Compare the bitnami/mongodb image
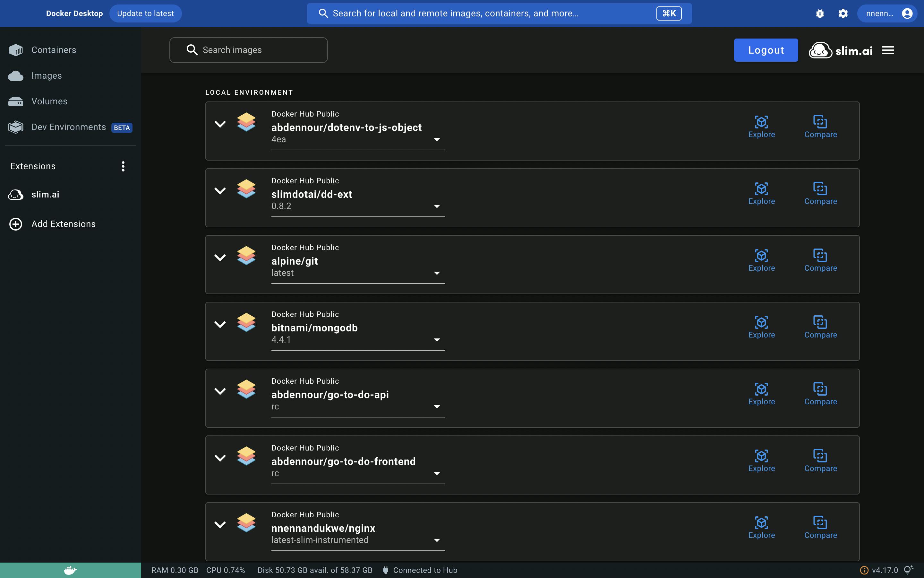Viewport: 924px width, 578px height. 820,328
